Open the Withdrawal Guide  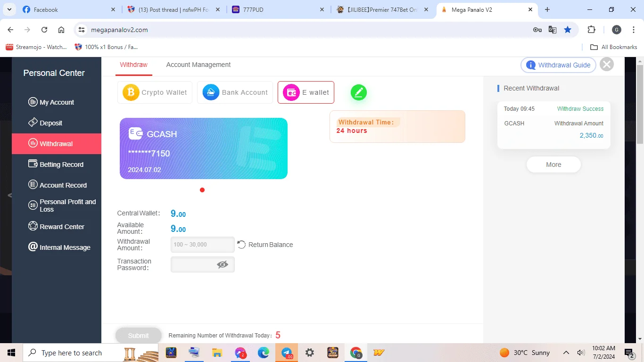coord(558,65)
